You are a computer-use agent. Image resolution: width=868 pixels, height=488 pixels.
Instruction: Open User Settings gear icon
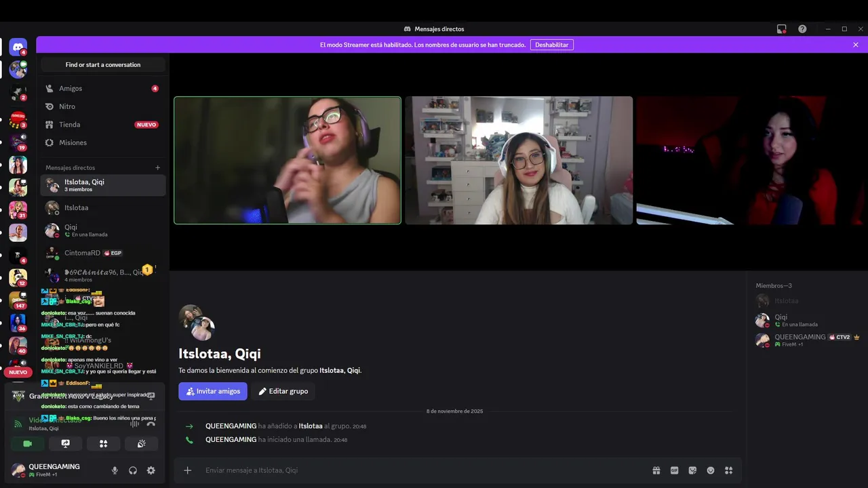(151, 470)
